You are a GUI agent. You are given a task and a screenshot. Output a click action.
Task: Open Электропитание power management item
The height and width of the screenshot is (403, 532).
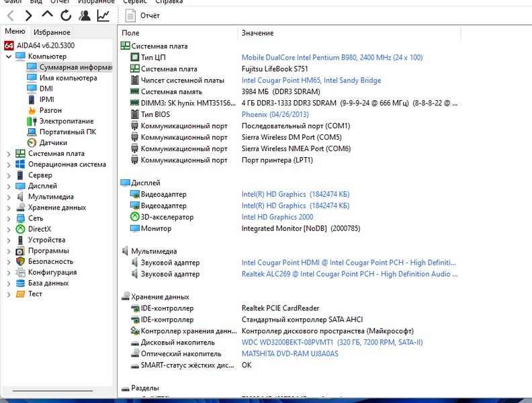(66, 121)
